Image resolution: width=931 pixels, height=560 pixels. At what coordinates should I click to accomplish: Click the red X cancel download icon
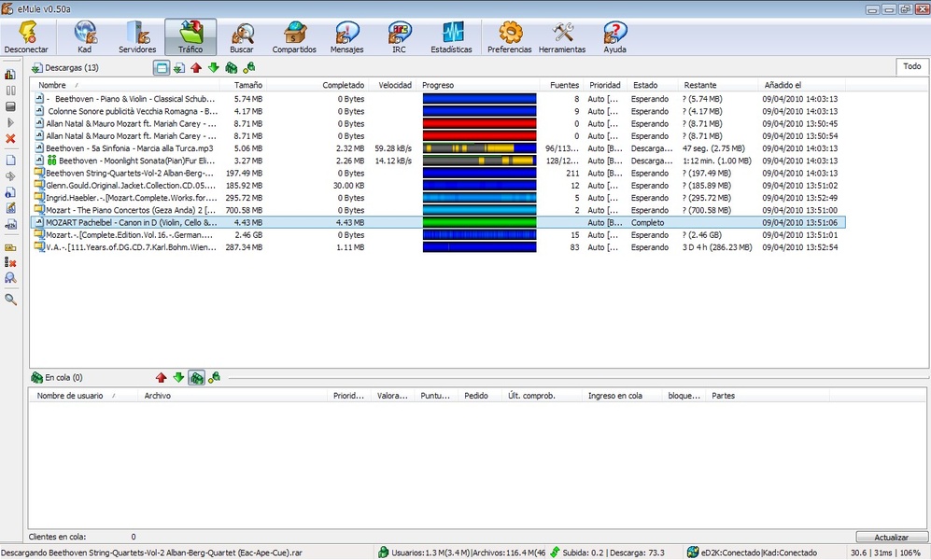(x=10, y=139)
